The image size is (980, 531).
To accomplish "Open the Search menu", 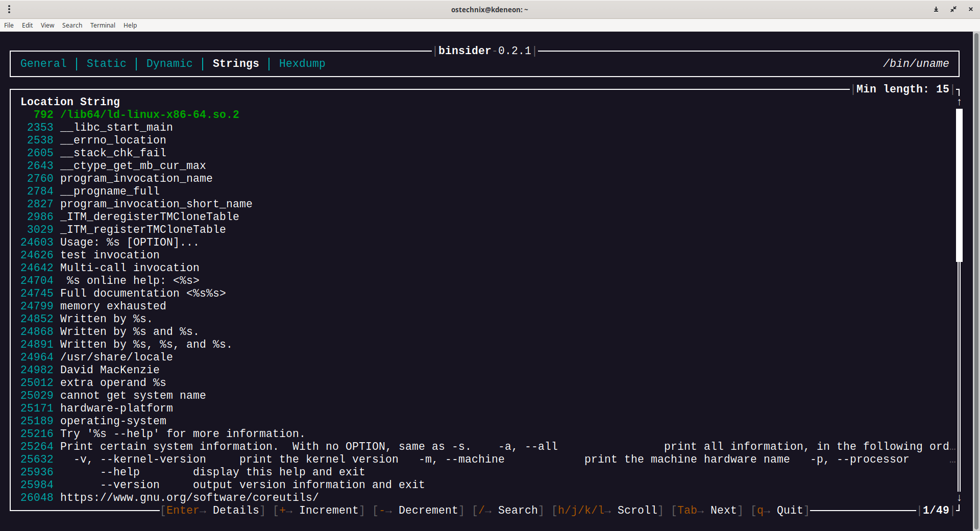I will tap(72, 25).
